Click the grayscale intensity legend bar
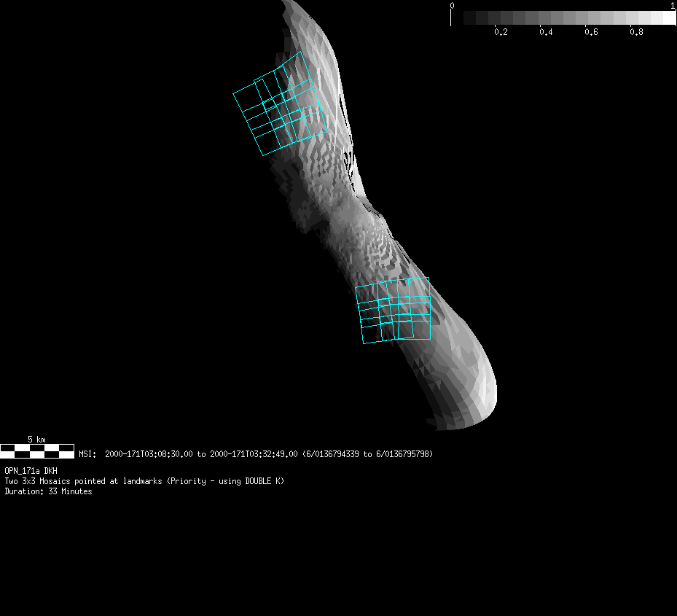The width and height of the screenshot is (677, 616). 563,17
